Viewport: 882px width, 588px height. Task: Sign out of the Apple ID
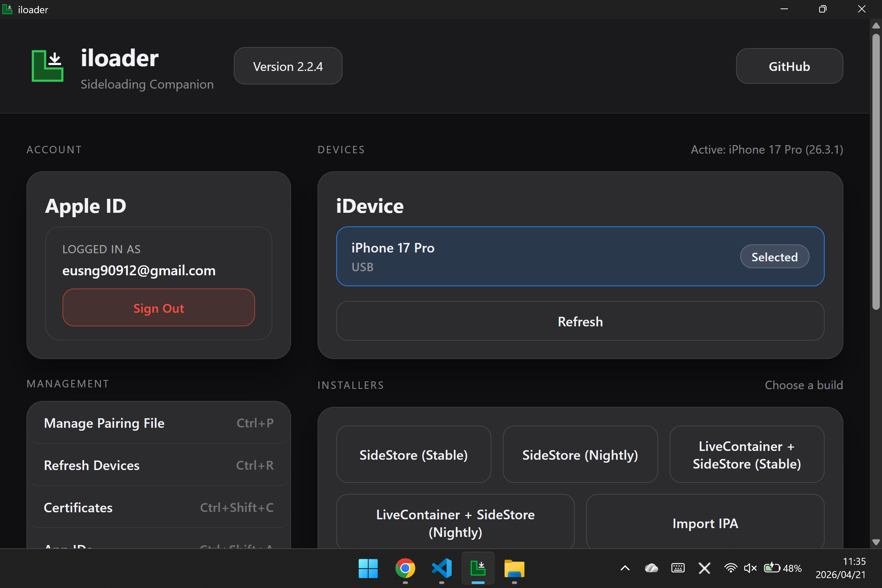[x=159, y=308]
